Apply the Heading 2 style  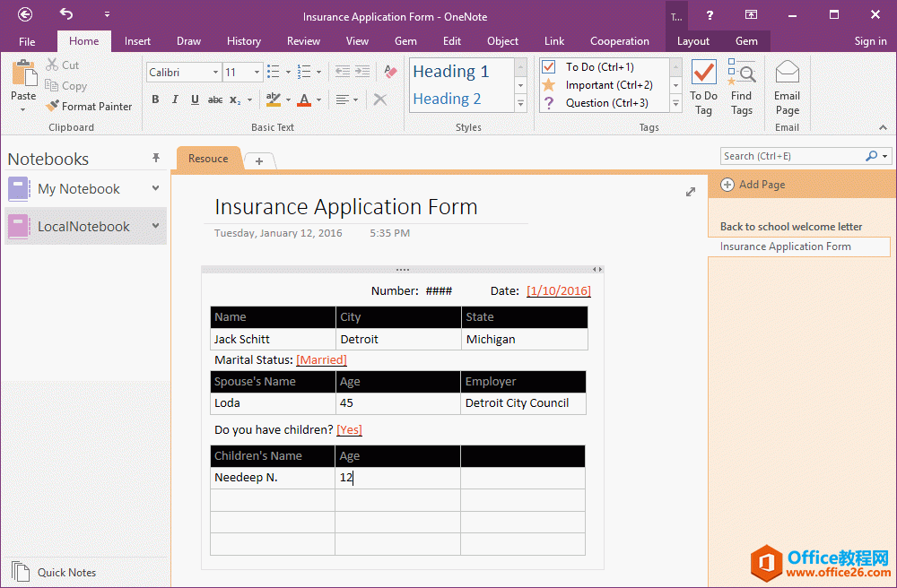[x=447, y=99]
